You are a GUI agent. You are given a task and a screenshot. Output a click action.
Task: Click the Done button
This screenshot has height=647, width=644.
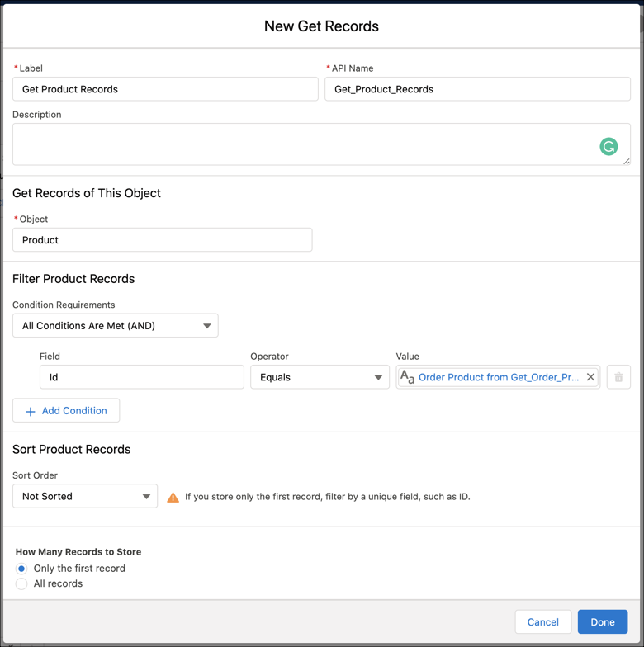click(x=603, y=622)
